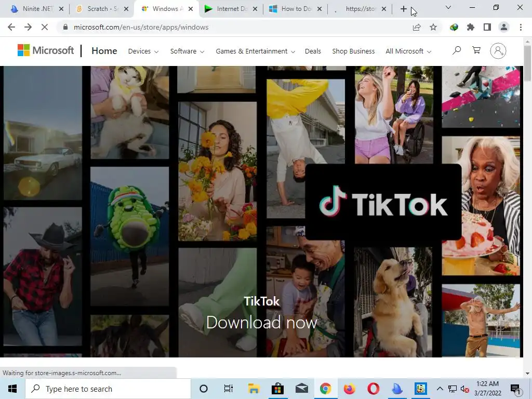Image resolution: width=532 pixels, height=399 pixels.
Task: Close the https://stor tab
Action: pos(384,9)
